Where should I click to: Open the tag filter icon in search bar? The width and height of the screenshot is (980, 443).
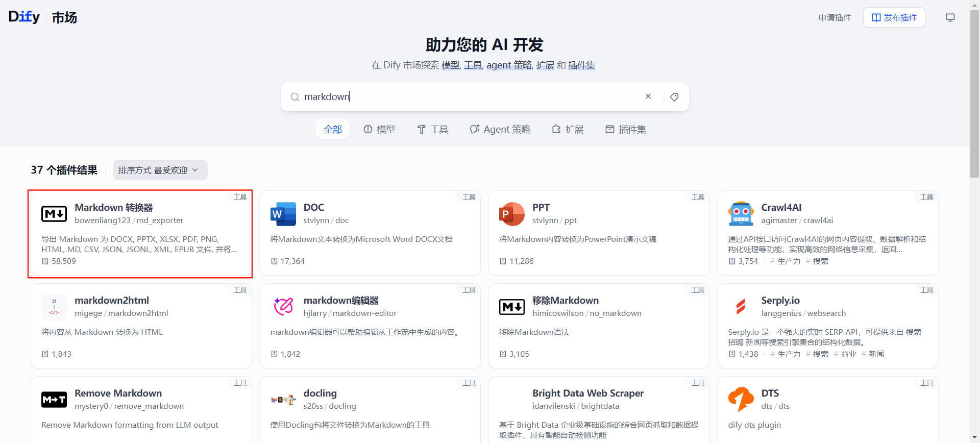(x=674, y=97)
